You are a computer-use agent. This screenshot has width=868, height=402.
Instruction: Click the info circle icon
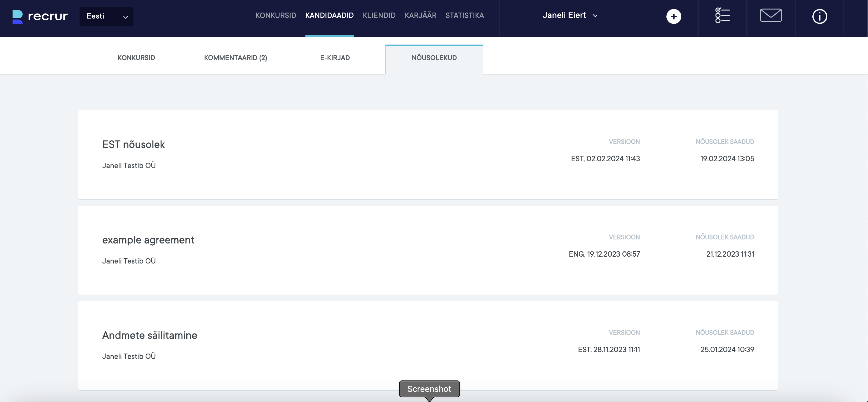coord(819,16)
